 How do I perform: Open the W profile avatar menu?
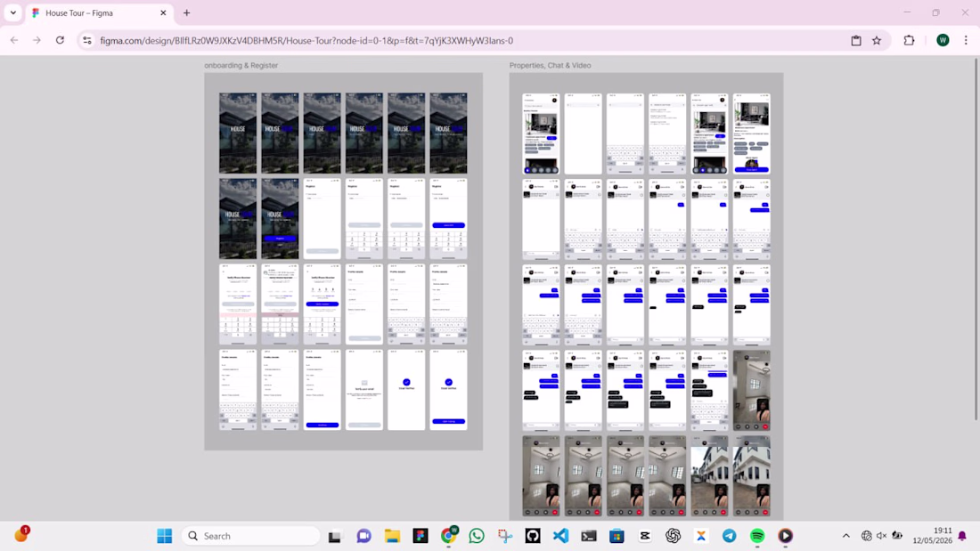point(943,41)
